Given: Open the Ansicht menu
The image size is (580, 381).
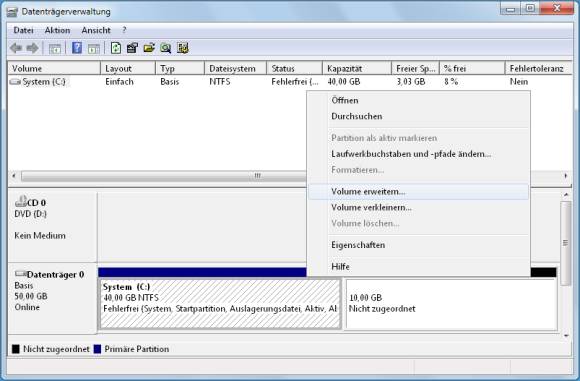Looking at the screenshot, I should click(96, 30).
